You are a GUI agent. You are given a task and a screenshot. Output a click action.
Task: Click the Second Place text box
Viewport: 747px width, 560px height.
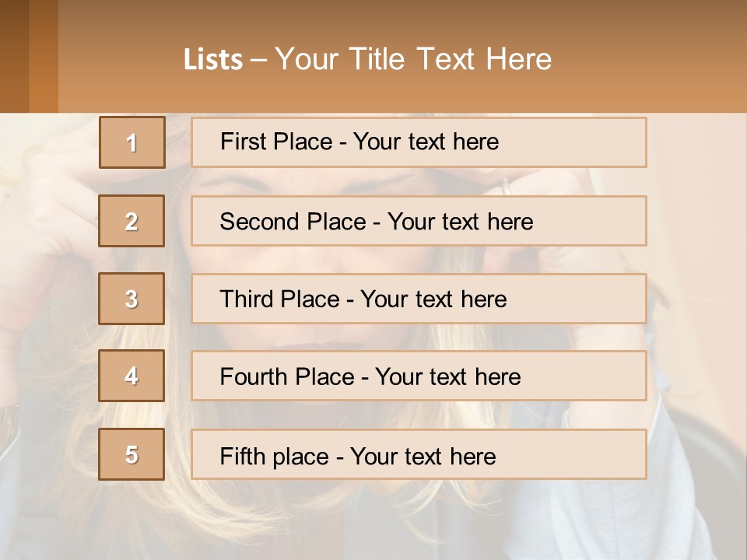tap(419, 221)
